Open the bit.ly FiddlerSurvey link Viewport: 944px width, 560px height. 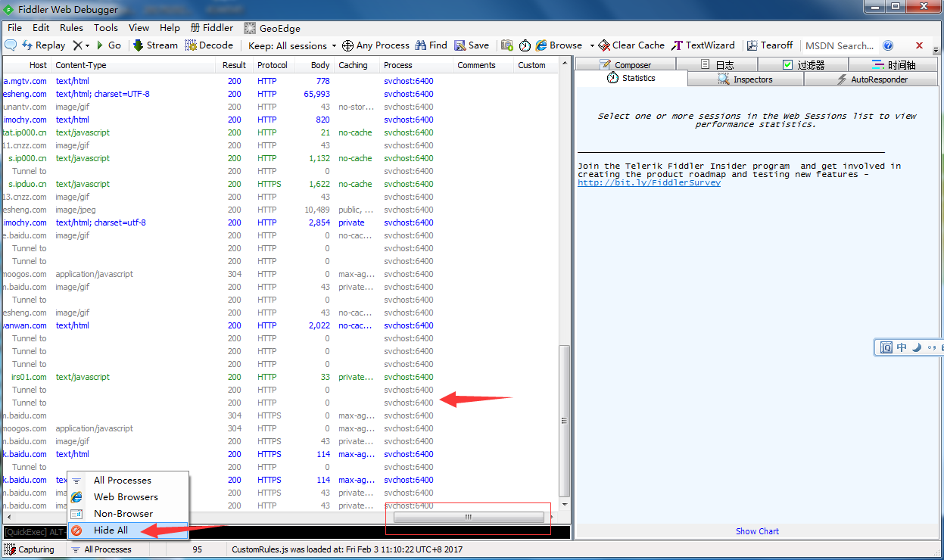[x=649, y=183]
